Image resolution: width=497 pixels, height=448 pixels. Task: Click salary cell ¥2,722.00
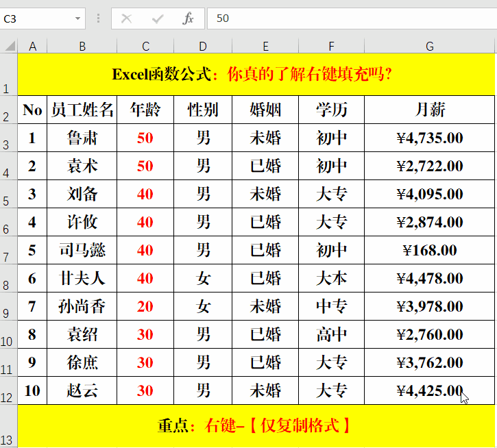[x=430, y=166]
